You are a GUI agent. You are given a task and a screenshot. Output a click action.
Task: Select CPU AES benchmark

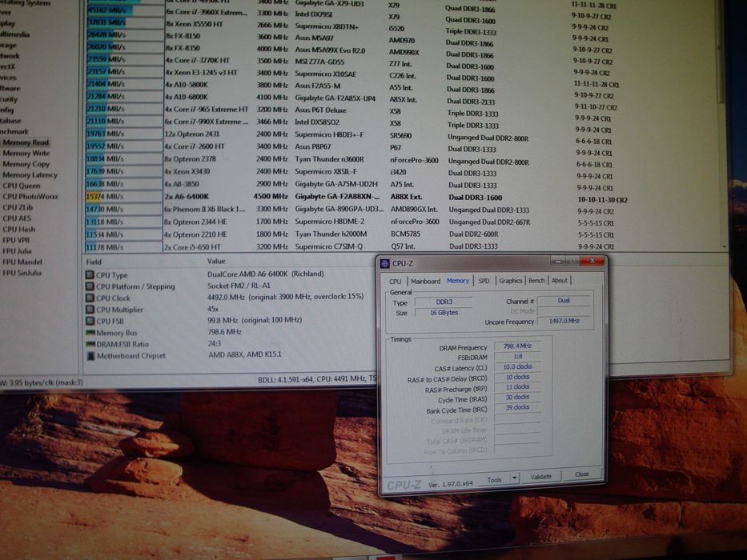17,218
